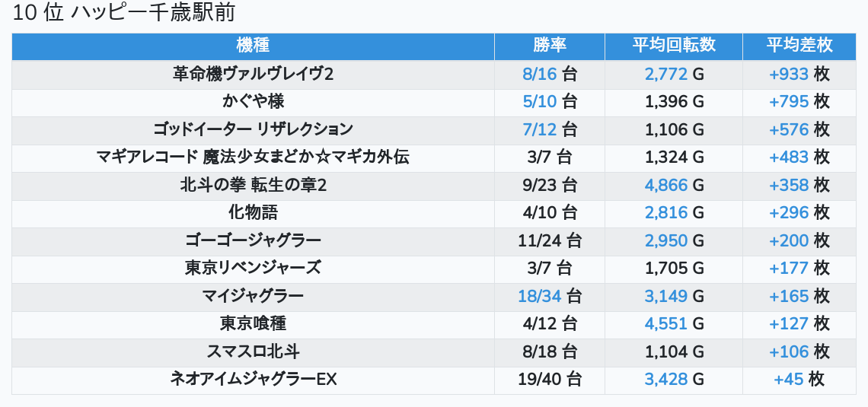Click the +795 average difference value
Screen dimensions: 868x407
(789, 101)
